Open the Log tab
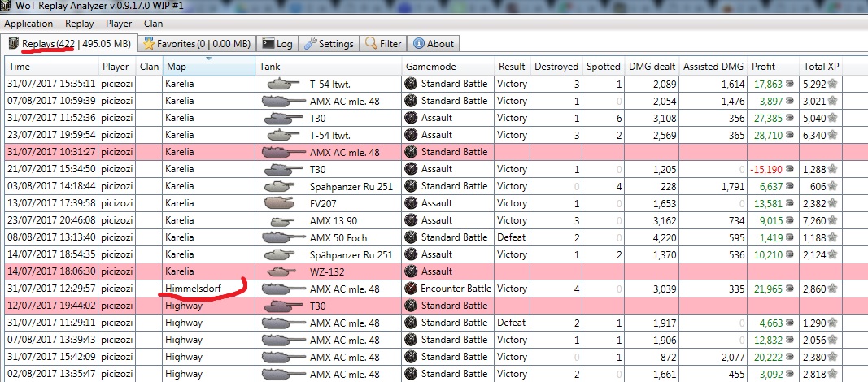Image resolution: width=868 pixels, height=382 pixels. click(x=278, y=44)
